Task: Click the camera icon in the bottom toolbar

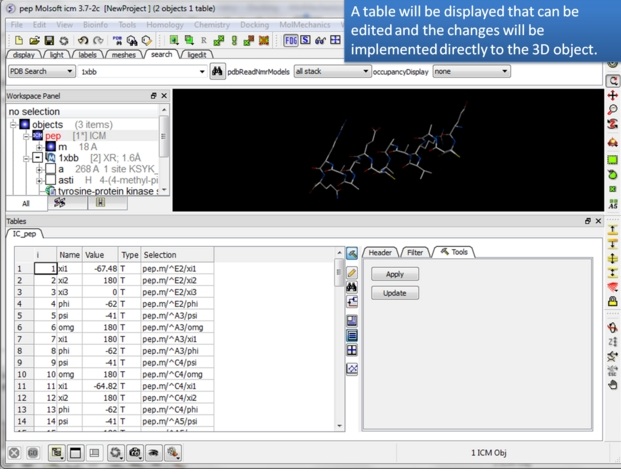Action: point(135,453)
